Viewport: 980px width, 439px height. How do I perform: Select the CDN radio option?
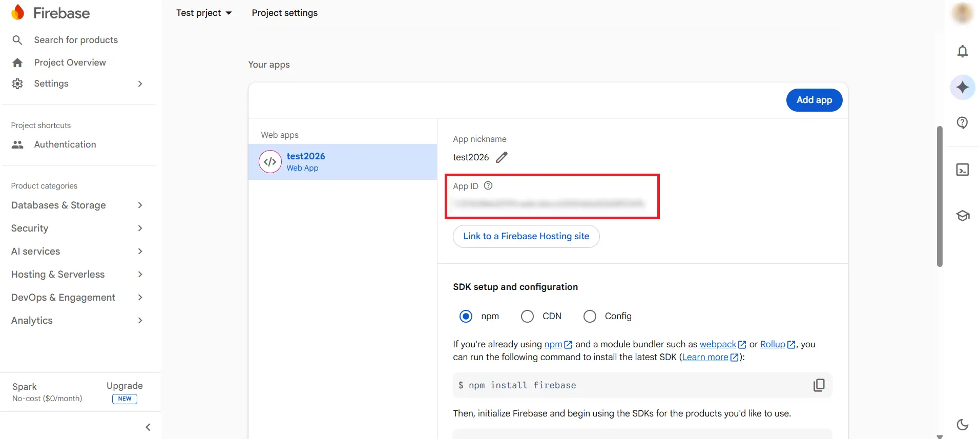coord(527,316)
